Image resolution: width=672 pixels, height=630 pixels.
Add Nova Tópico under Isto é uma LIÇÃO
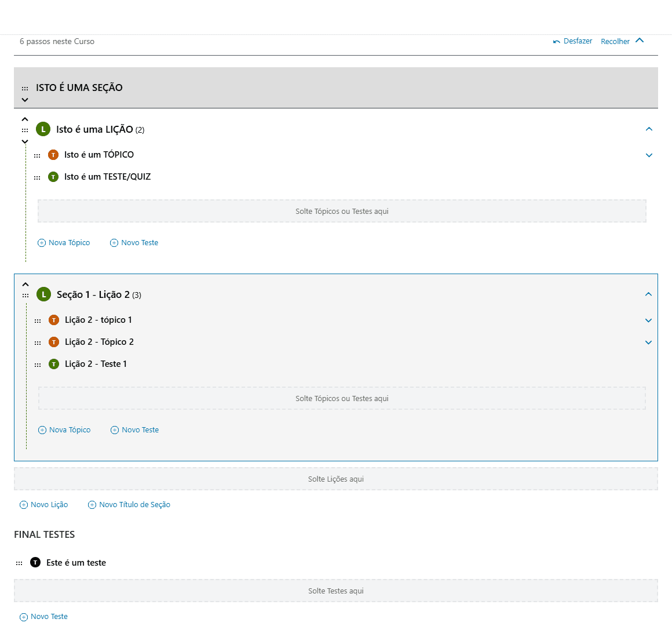(64, 243)
